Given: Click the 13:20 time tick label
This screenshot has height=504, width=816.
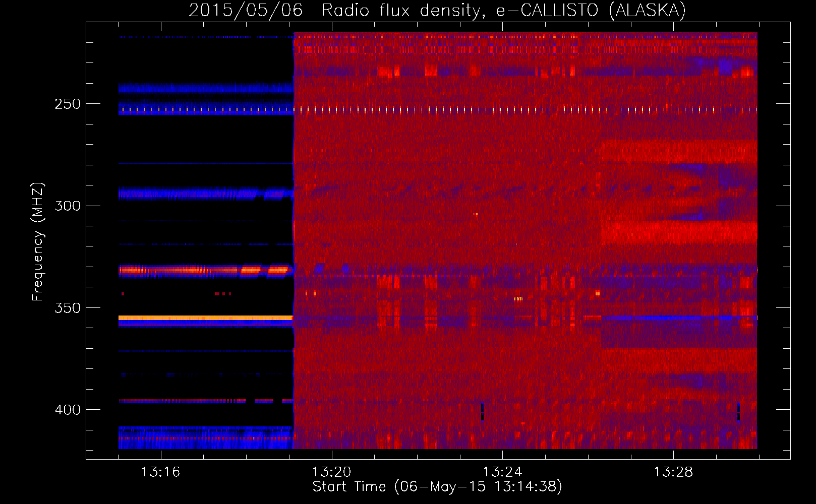Looking at the screenshot, I should [x=331, y=472].
